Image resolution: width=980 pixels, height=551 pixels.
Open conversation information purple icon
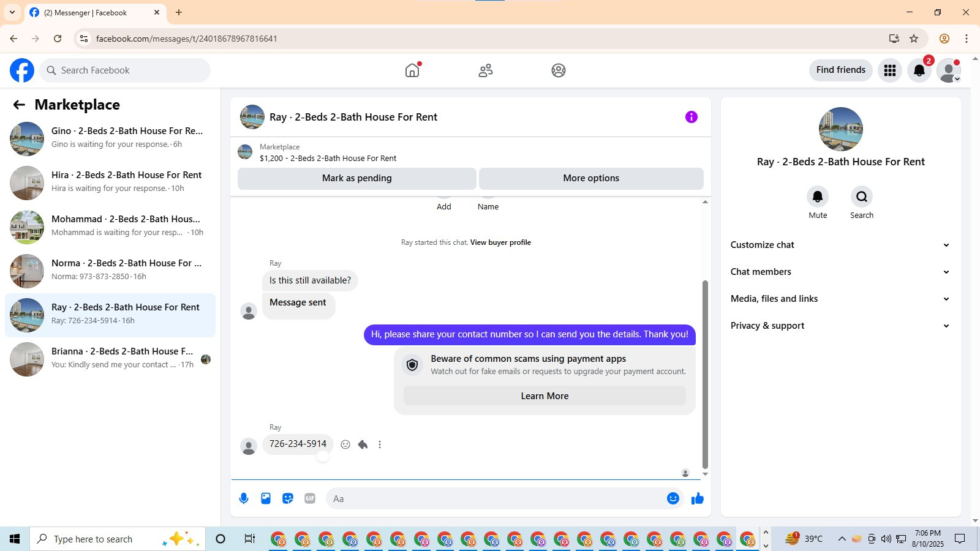pyautogui.click(x=692, y=117)
